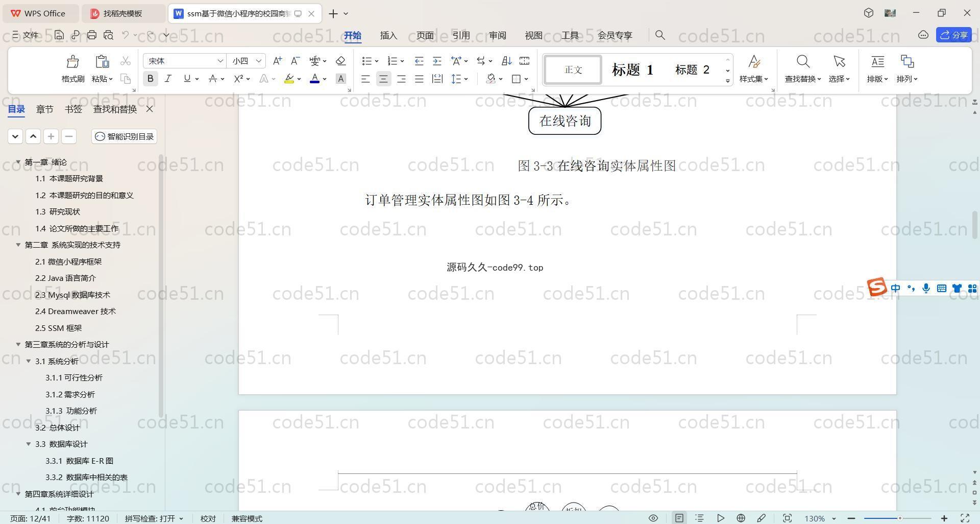Collapse the 第一章 绪论 tree node

18,162
